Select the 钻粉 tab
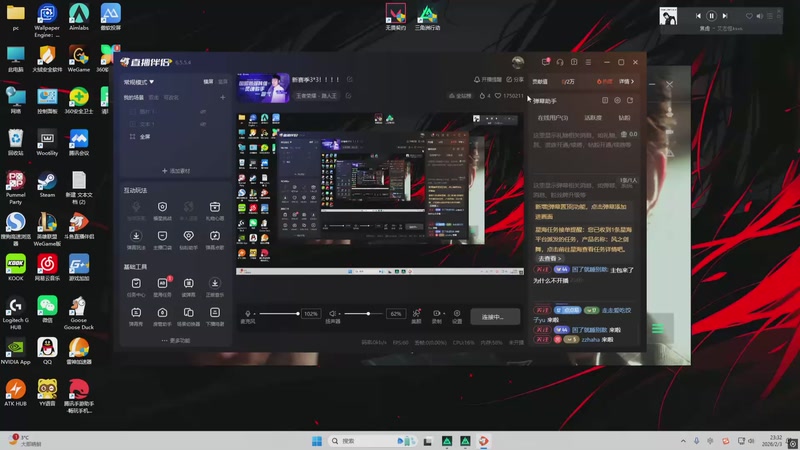Viewport: 800px width, 450px height. click(624, 118)
